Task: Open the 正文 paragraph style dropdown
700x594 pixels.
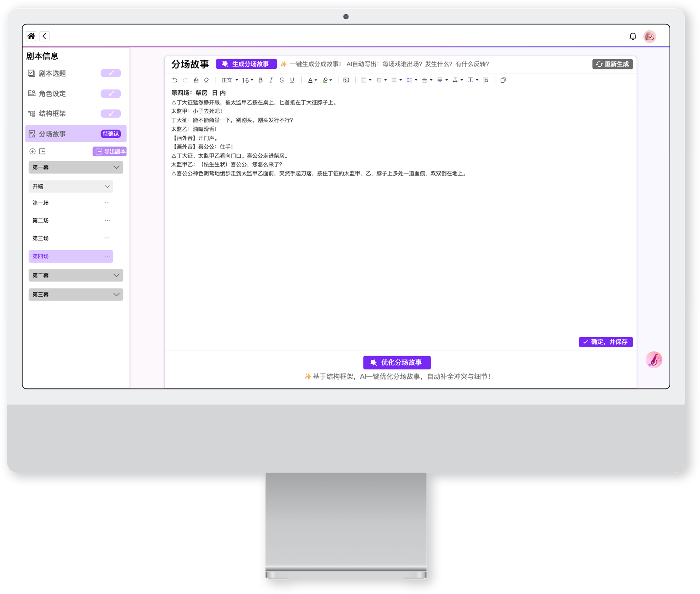Action: pyautogui.click(x=230, y=80)
